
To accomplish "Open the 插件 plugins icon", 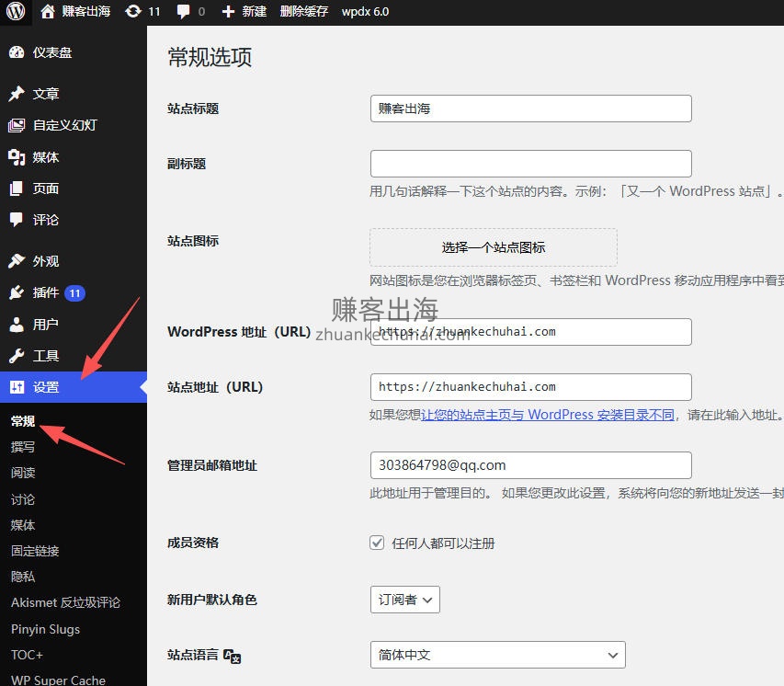I will [x=17, y=293].
